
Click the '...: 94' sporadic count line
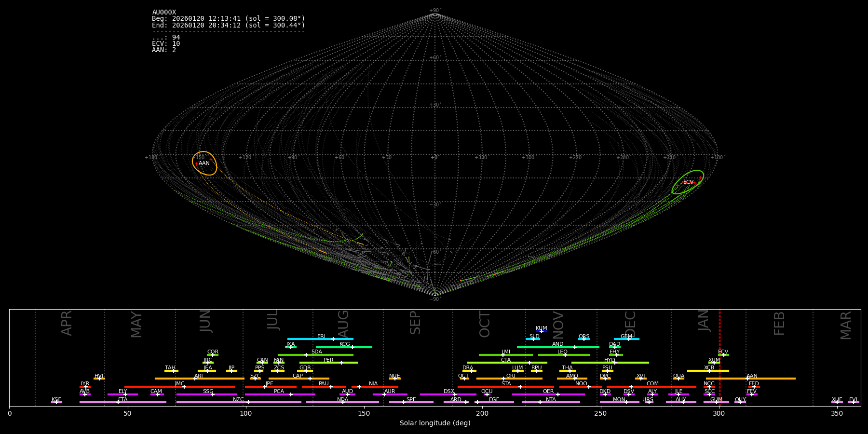[x=166, y=38]
